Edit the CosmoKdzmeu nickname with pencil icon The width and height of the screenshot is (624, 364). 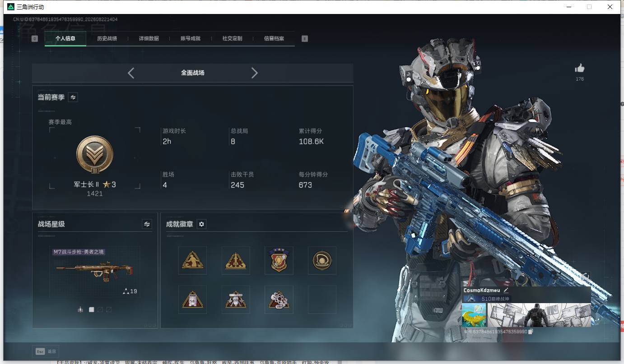[506, 290]
